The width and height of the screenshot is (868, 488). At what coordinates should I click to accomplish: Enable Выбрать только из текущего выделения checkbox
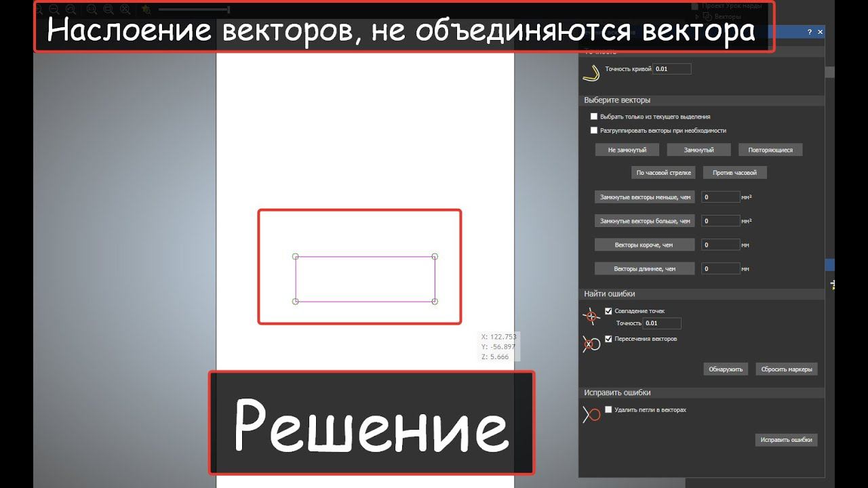(x=594, y=117)
